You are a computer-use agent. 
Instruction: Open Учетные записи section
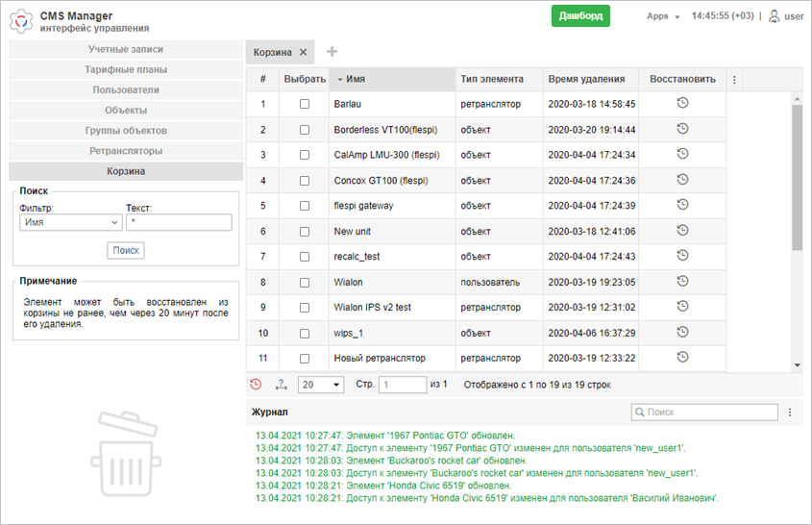[x=126, y=49]
